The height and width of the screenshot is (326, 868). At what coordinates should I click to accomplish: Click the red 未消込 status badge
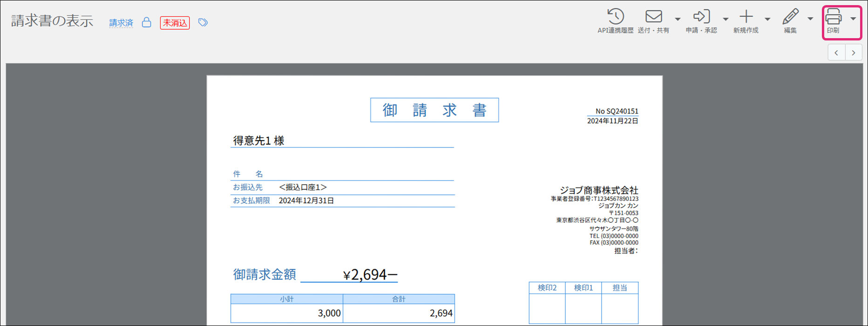[x=175, y=23]
